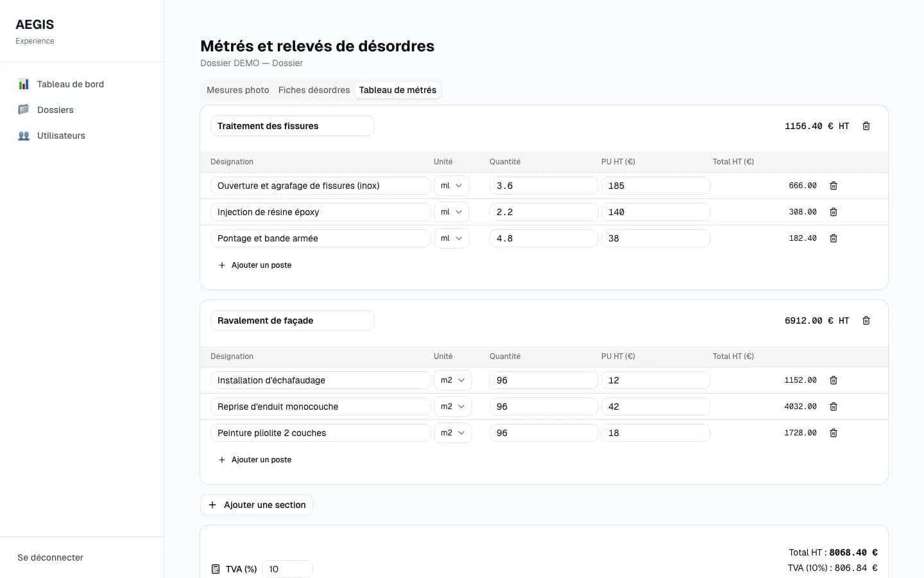
Task: Open Utilisateurs in sidebar
Action: pyautogui.click(x=81, y=136)
